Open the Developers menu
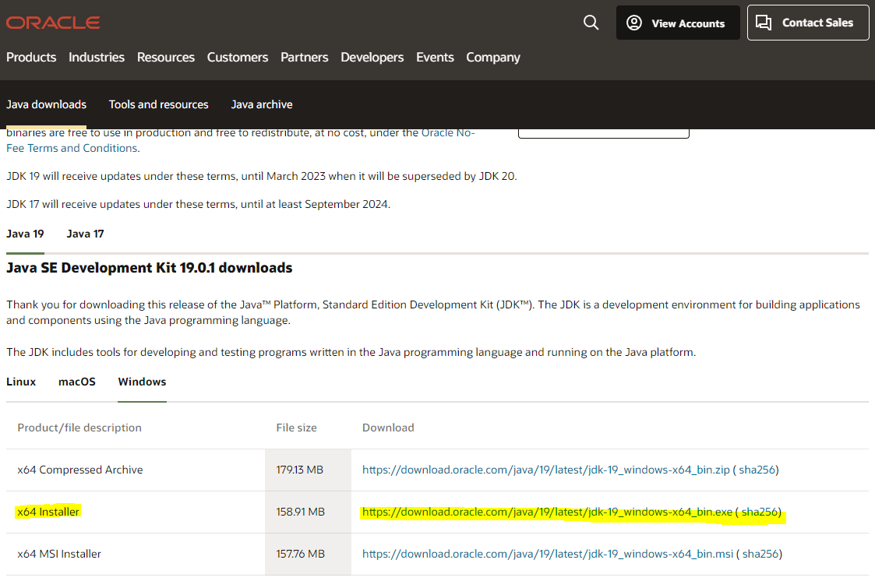 pyautogui.click(x=372, y=57)
